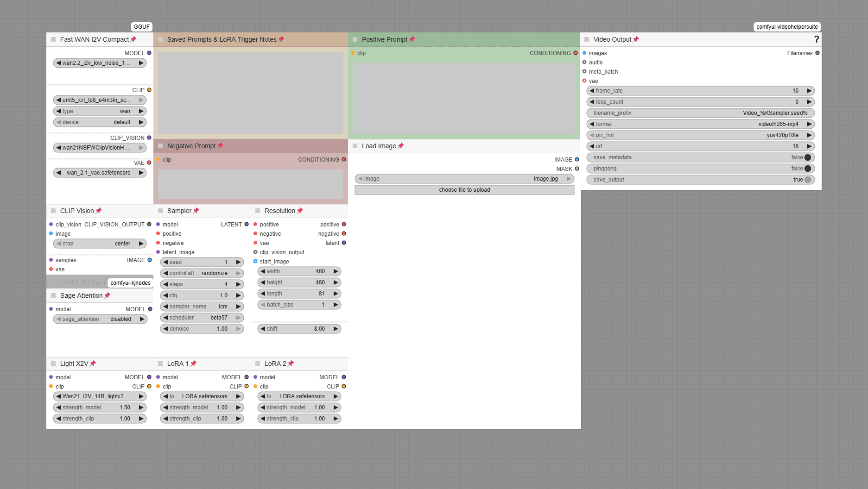Click the pin icon beside Negative Prompt

pos(221,146)
